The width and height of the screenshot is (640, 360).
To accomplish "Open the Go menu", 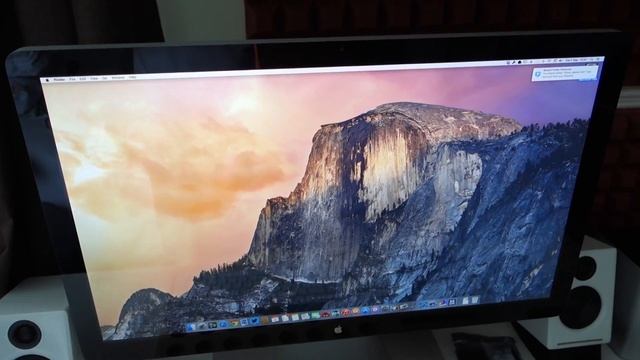I will [x=104, y=78].
